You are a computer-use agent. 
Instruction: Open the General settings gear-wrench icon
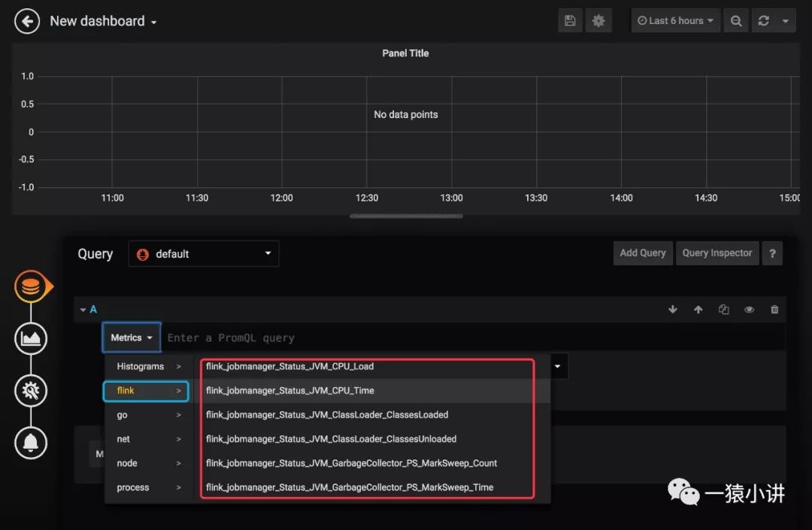31,391
